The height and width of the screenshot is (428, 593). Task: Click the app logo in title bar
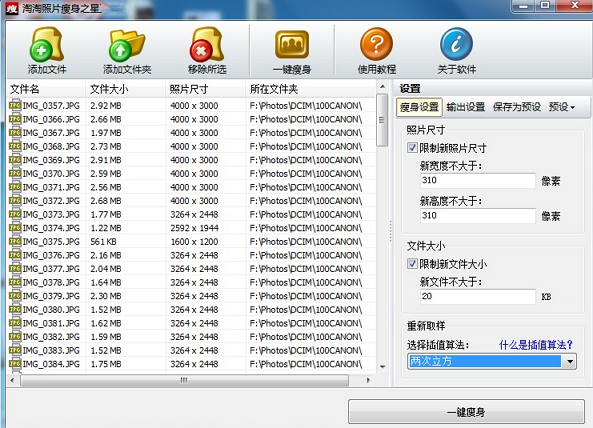click(x=12, y=8)
